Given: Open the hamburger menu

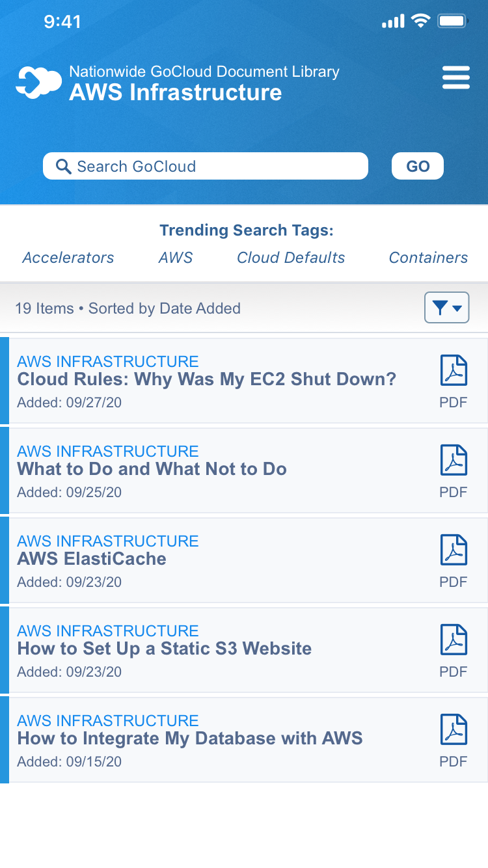Looking at the screenshot, I should click(x=456, y=77).
